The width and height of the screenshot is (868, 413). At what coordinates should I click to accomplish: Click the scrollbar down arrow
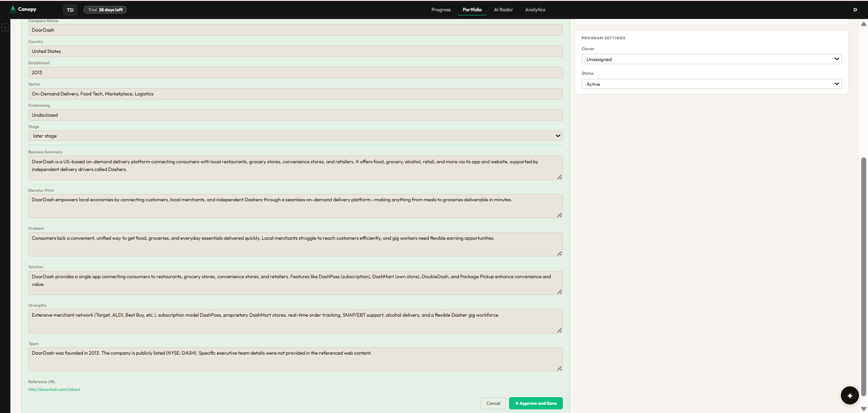pyautogui.click(x=863, y=408)
